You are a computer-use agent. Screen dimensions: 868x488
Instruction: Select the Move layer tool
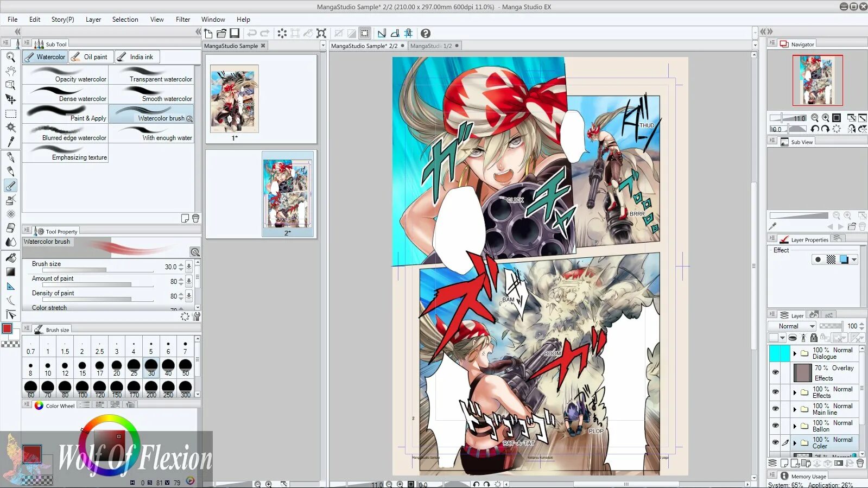point(10,99)
